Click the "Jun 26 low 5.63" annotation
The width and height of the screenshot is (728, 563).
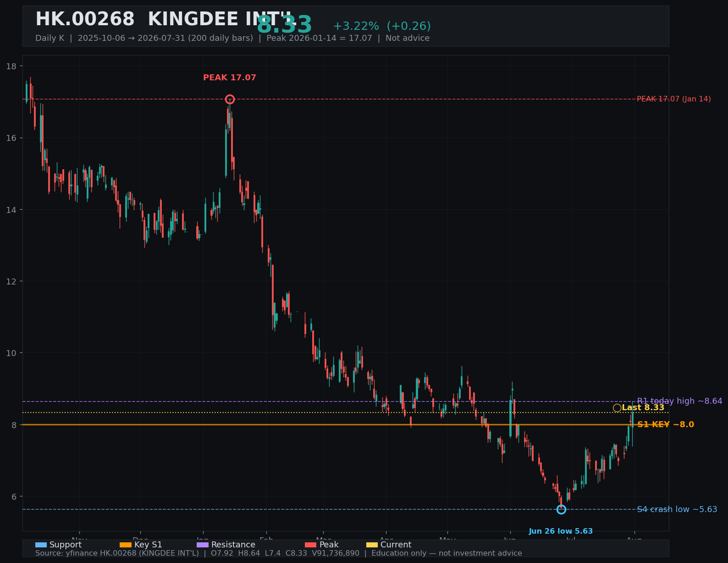click(x=561, y=531)
